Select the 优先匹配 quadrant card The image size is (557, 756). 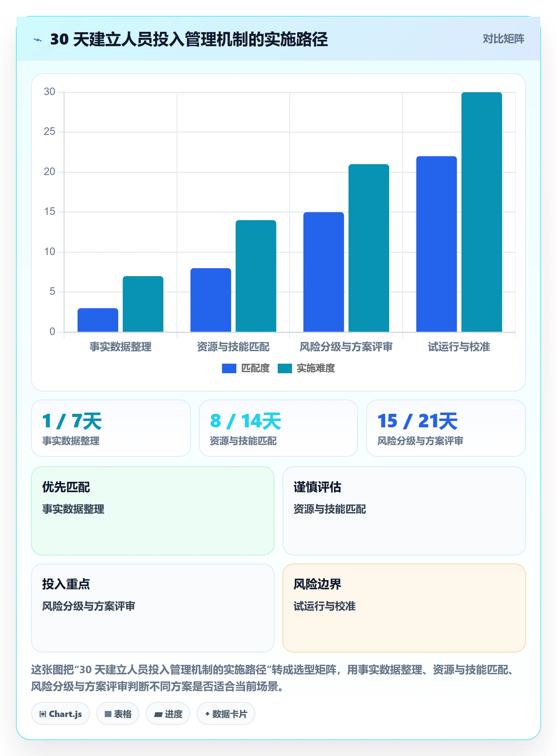(x=153, y=511)
